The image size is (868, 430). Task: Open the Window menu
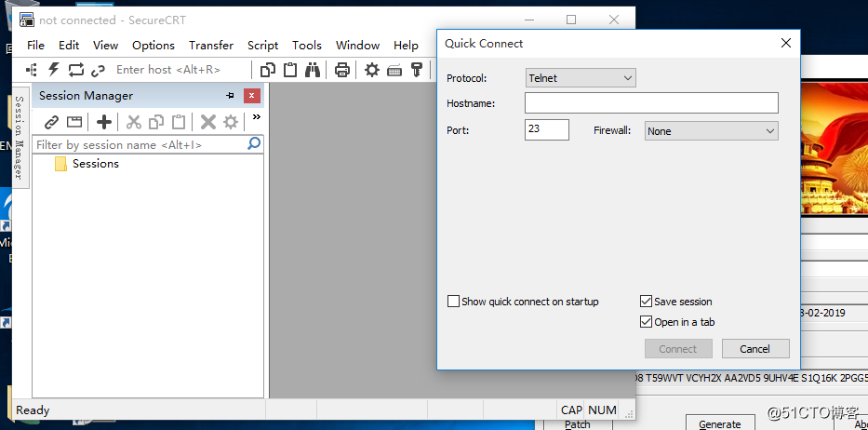357,46
